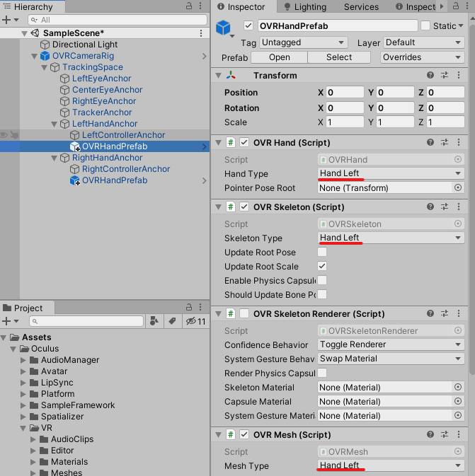Collapse the Transform component foldout
475x476 pixels.
(x=218, y=75)
